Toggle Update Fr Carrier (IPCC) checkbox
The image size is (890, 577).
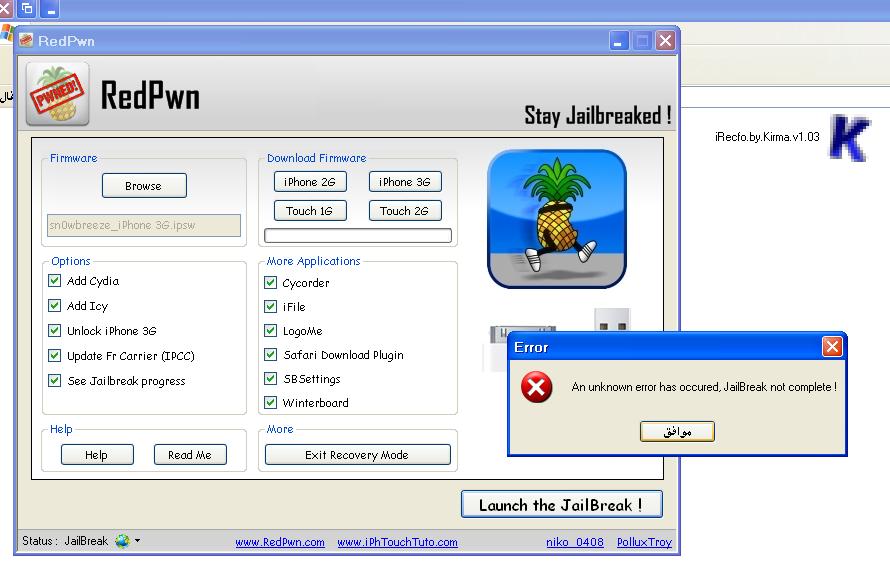[x=54, y=355]
